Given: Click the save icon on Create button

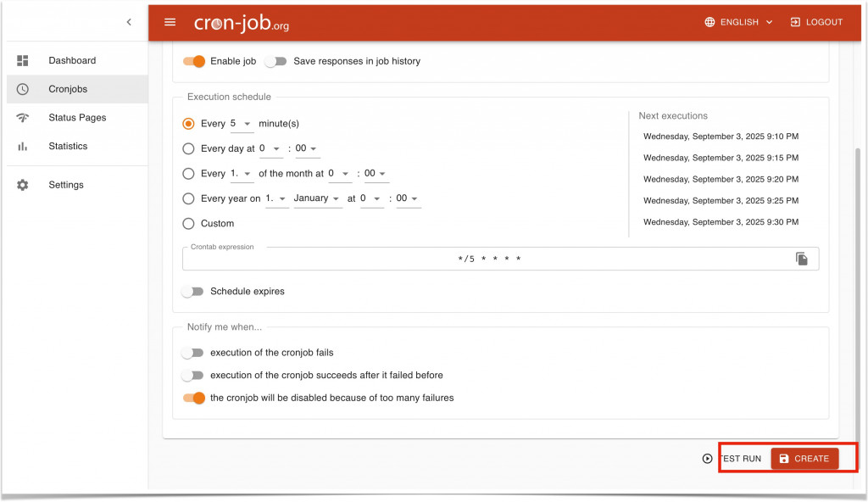Looking at the screenshot, I should pyautogui.click(x=784, y=459).
